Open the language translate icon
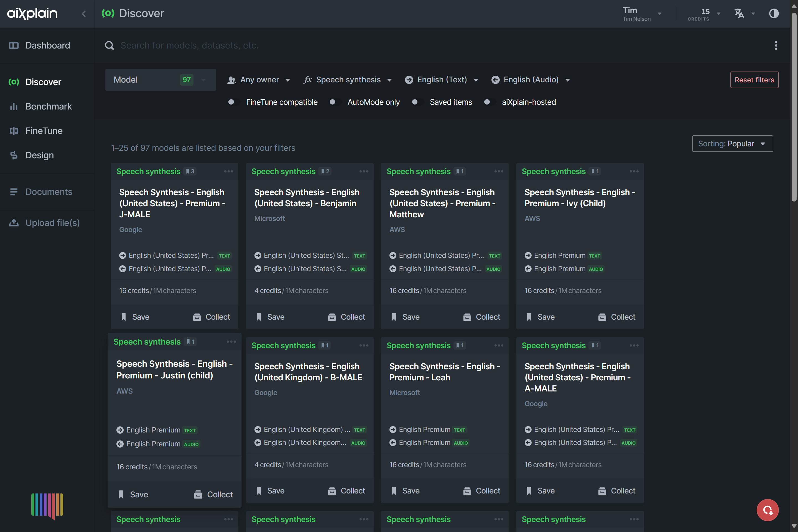The height and width of the screenshot is (532, 798). tap(739, 14)
